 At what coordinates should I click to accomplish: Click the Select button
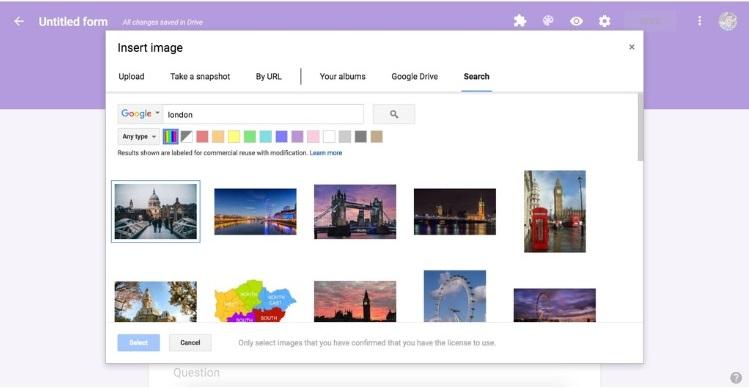click(139, 343)
